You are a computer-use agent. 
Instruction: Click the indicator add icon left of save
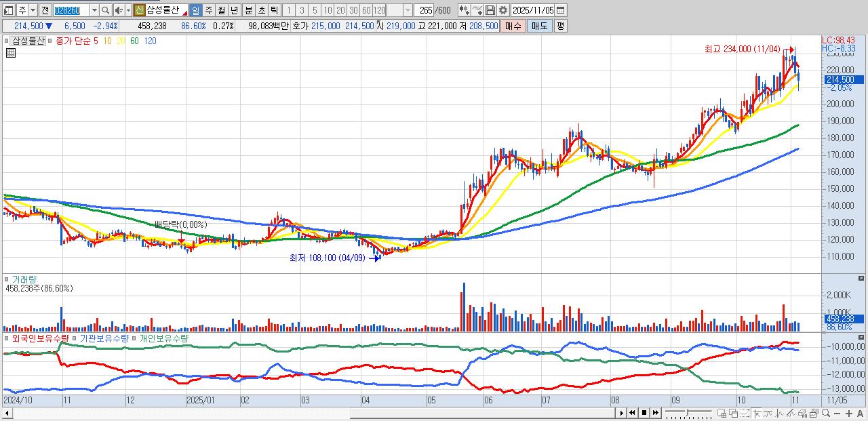coord(477,10)
